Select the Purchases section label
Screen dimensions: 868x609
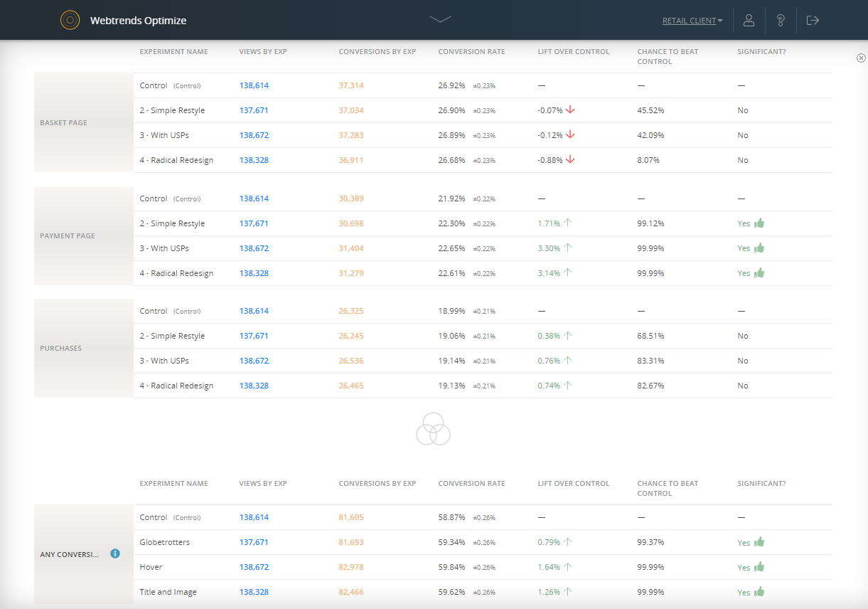pyautogui.click(x=60, y=349)
